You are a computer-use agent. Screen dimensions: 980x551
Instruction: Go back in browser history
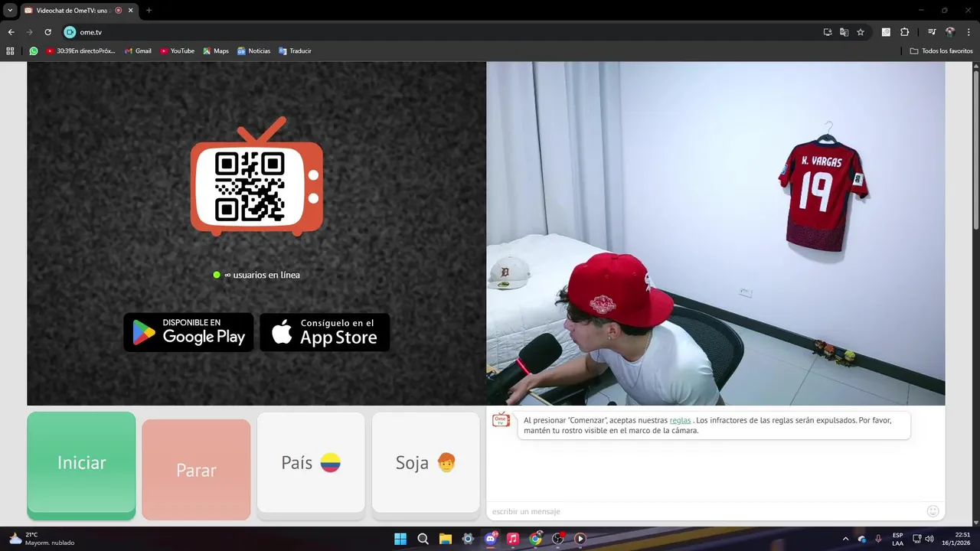11,32
